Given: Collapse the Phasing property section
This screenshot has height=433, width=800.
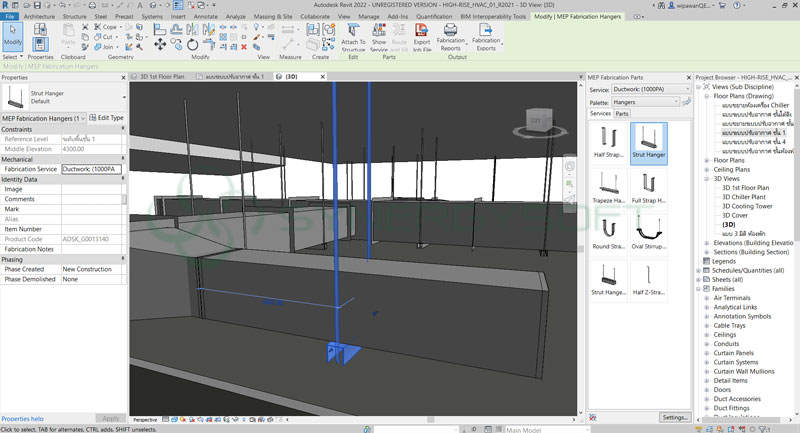Looking at the screenshot, I should click(122, 259).
